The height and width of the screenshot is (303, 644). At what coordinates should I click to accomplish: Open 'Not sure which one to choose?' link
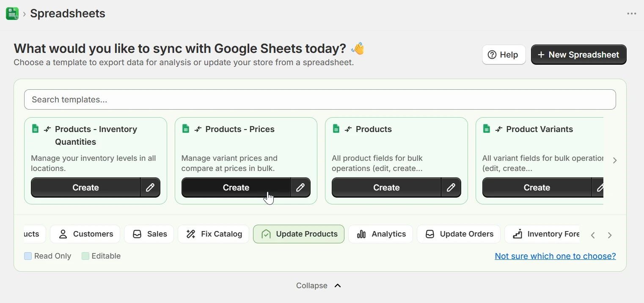point(556,256)
